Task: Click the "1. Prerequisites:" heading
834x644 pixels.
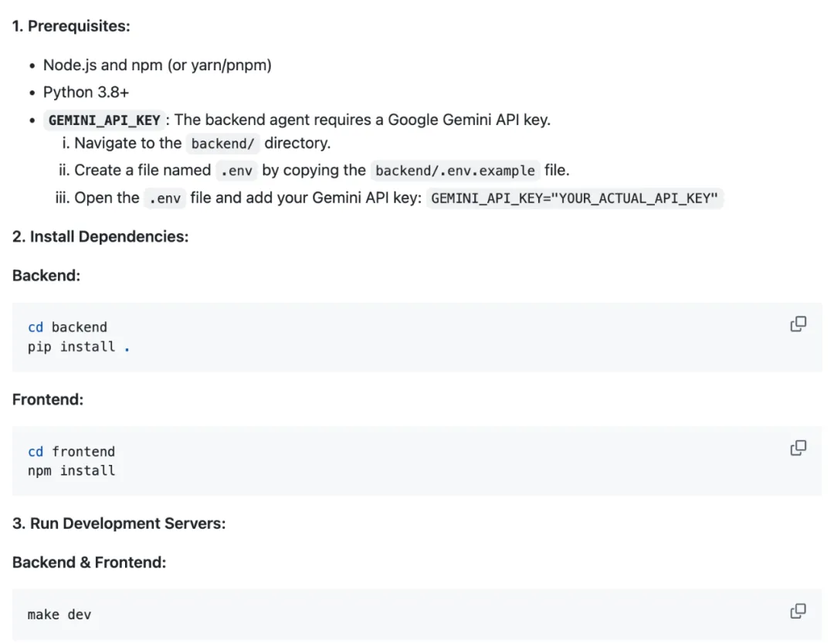Action: coord(71,25)
